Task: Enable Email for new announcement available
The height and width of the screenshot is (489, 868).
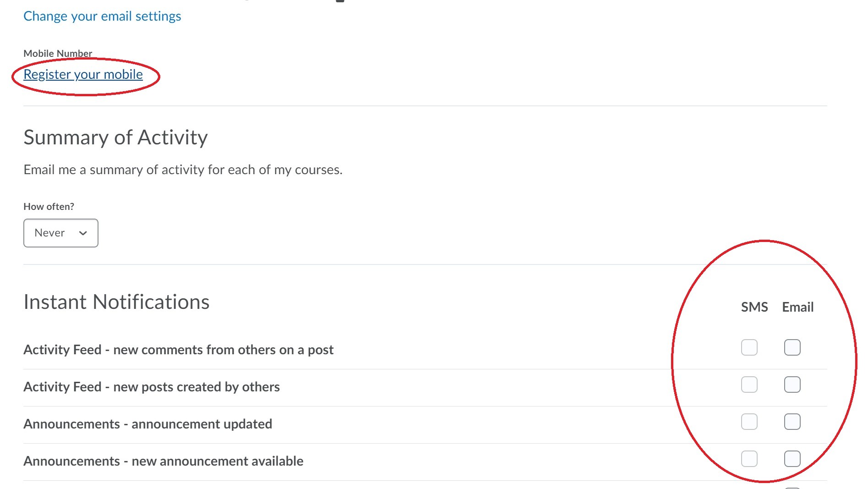Action: (792, 459)
